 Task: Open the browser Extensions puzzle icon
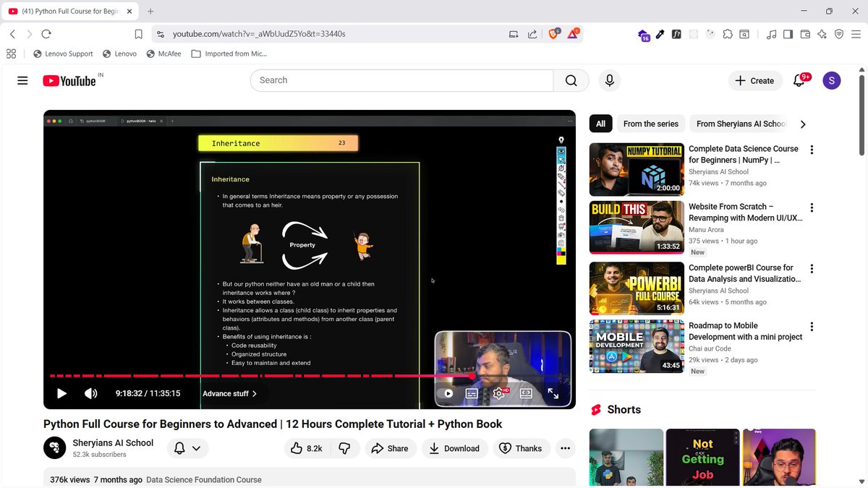point(728,34)
